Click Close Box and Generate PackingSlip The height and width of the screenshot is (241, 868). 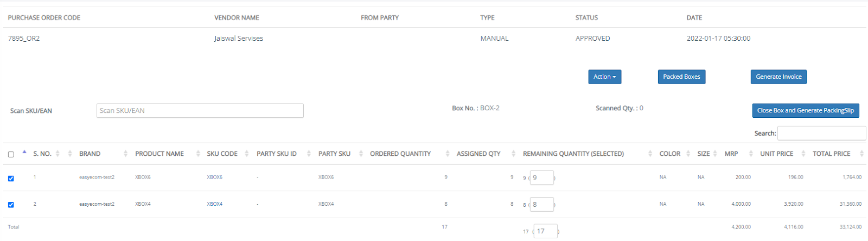point(806,111)
